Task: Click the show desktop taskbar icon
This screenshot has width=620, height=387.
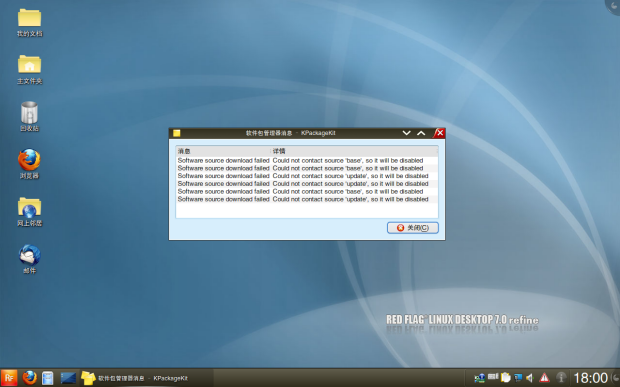Action: click(x=68, y=378)
